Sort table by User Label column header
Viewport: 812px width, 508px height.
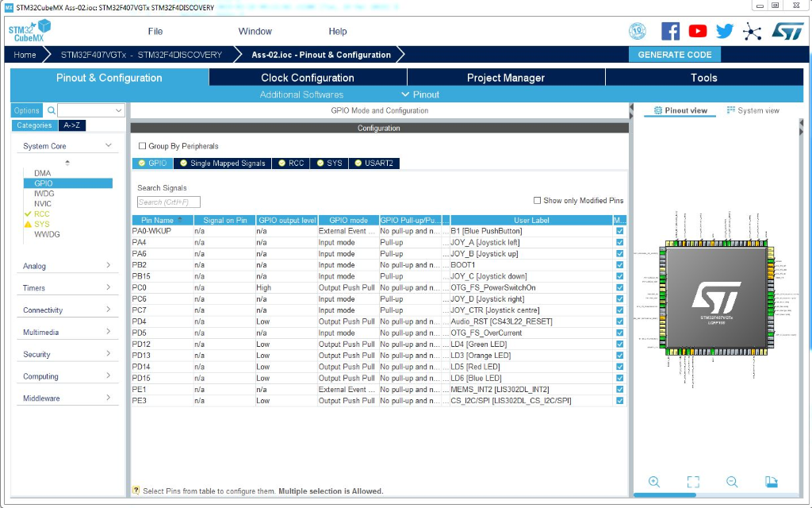click(x=531, y=221)
